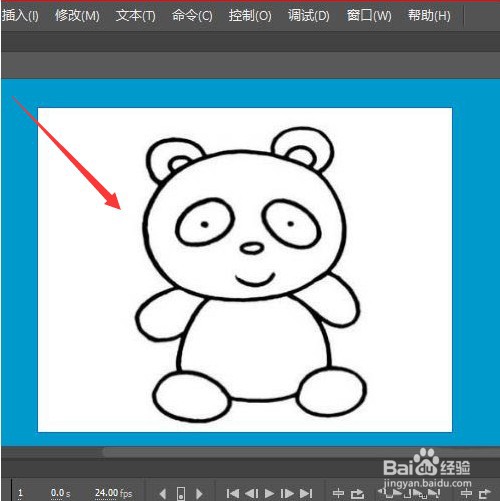
Task: Open the 控制(O) menu
Action: coord(250,16)
